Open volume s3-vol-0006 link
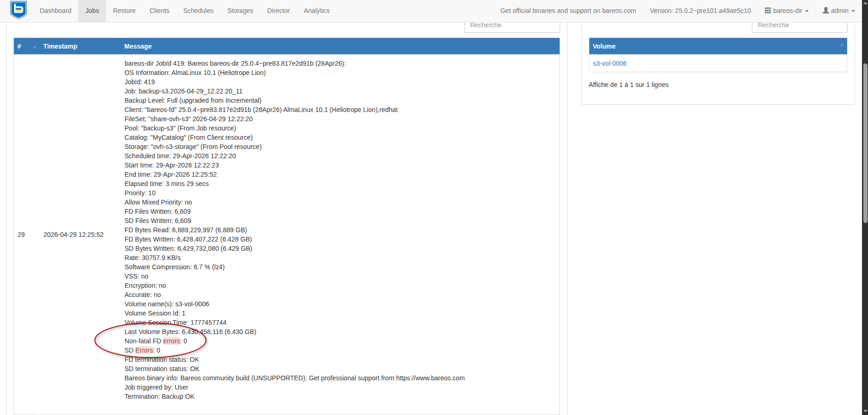 click(x=610, y=63)
